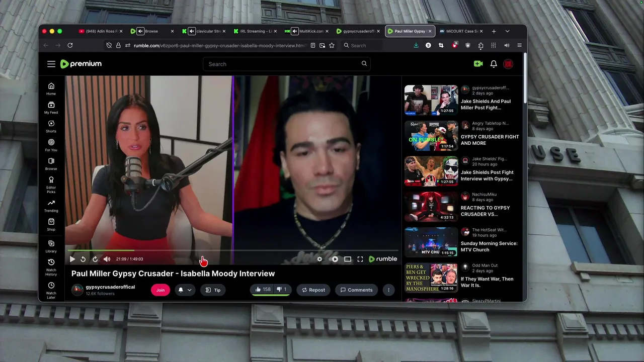This screenshot has width=644, height=362.
Task: Click the Rumble logo in the player
Action: tap(383, 259)
